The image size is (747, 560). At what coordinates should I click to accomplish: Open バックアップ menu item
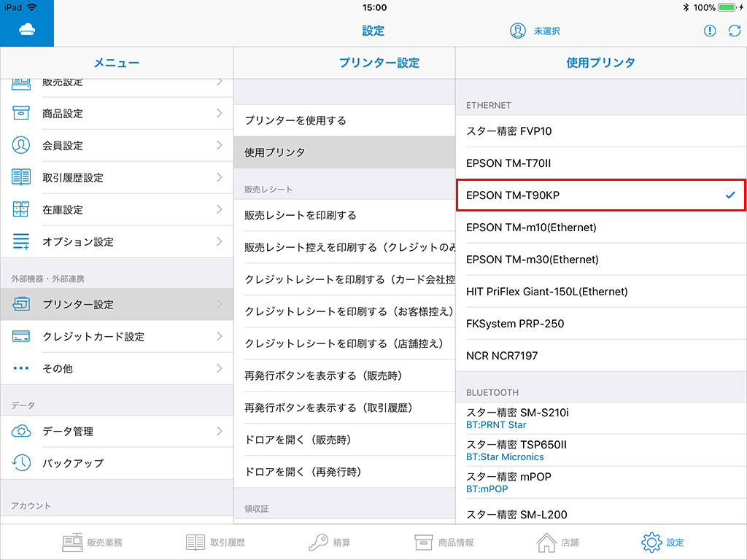point(117,463)
